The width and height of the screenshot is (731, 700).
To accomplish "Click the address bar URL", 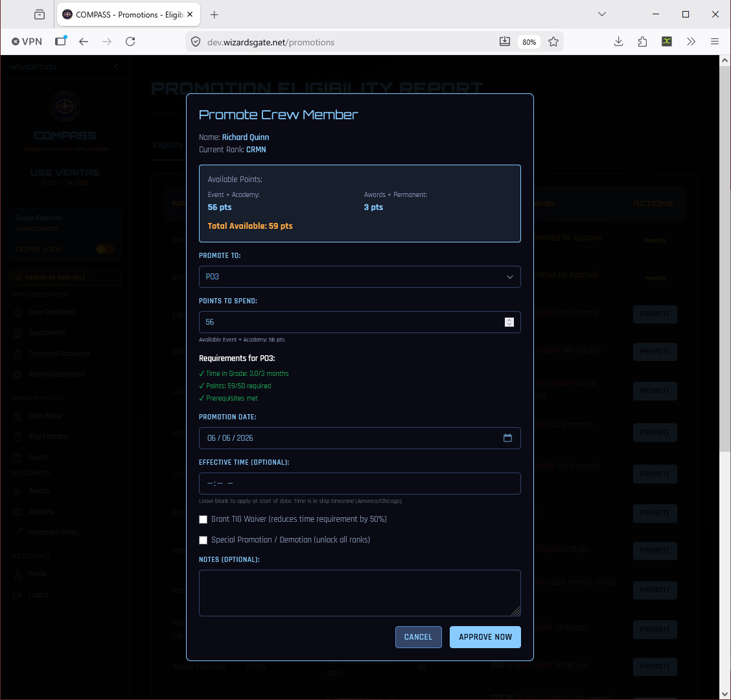I will click(x=271, y=42).
